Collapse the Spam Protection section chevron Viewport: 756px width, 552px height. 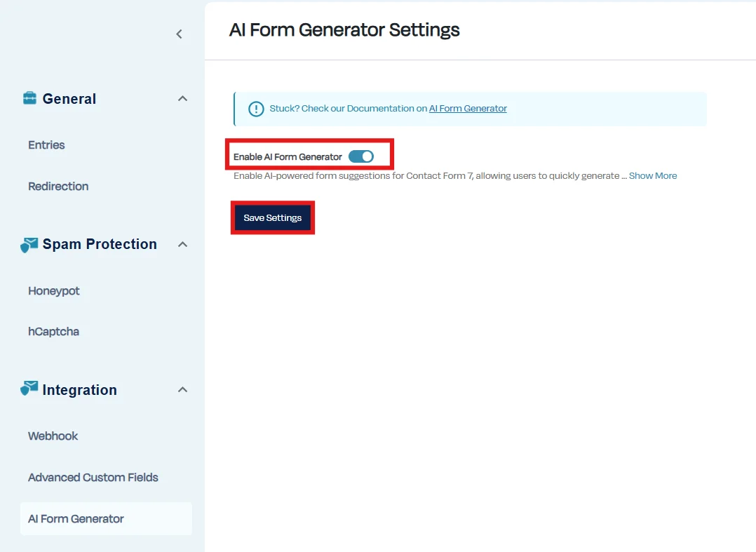[182, 244]
